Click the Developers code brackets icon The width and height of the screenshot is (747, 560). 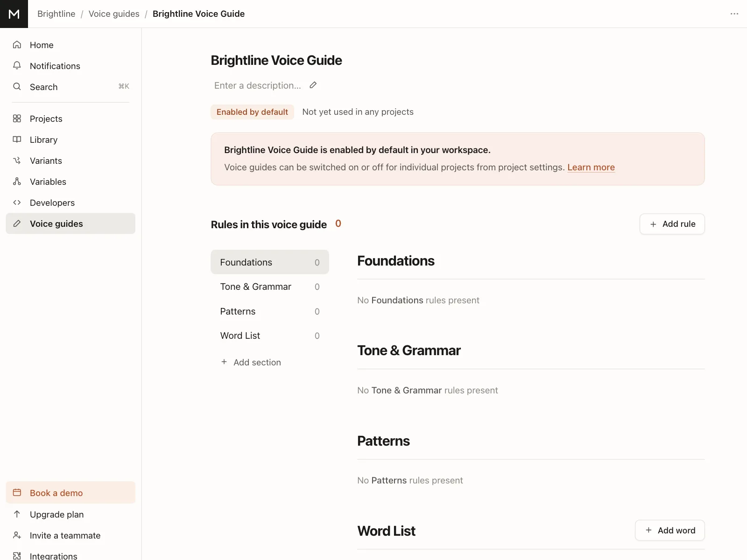tap(17, 203)
